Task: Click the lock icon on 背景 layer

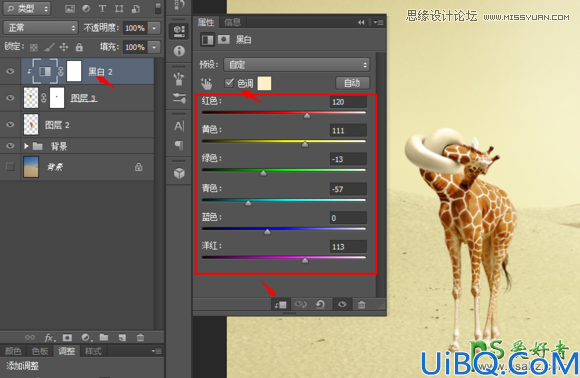Action: pyautogui.click(x=138, y=167)
